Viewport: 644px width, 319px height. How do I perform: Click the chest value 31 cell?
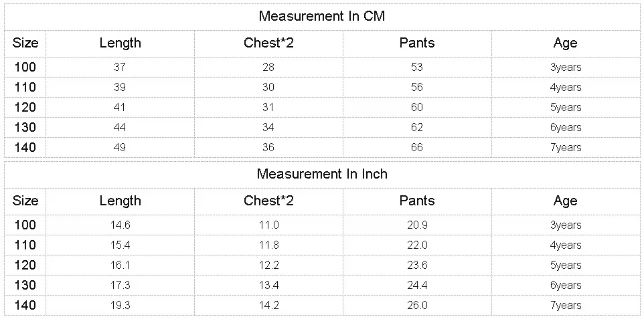(x=268, y=107)
